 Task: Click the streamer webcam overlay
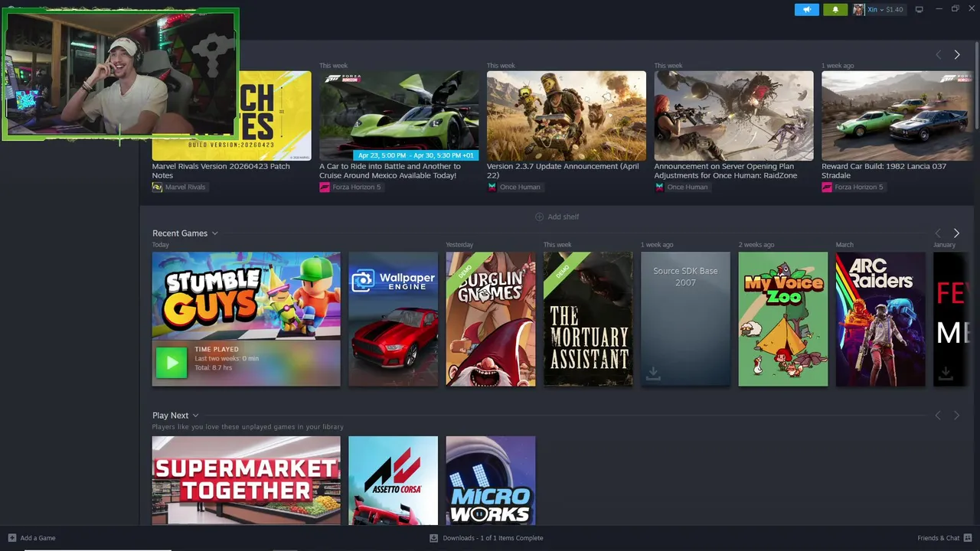[x=121, y=74]
